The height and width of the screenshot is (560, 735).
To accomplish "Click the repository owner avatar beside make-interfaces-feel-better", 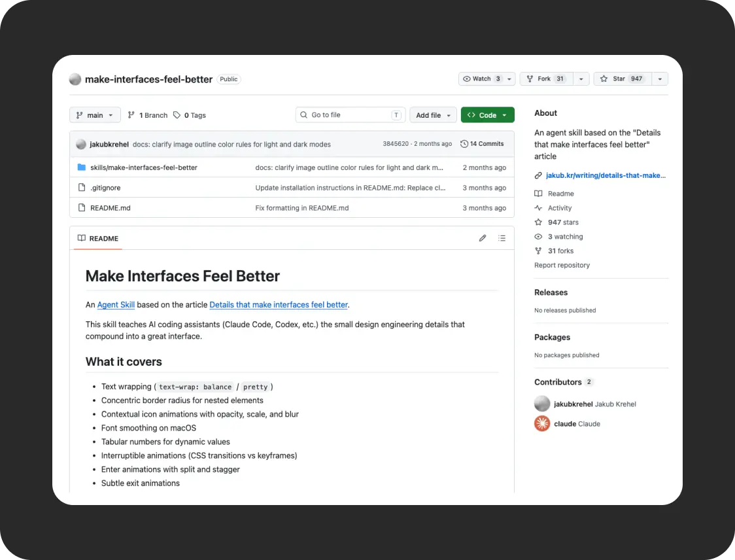I will click(75, 79).
